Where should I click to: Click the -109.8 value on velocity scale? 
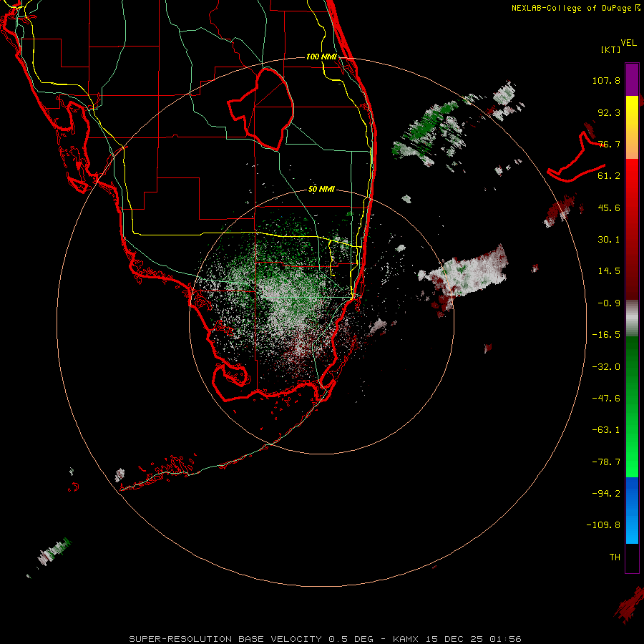pyautogui.click(x=603, y=525)
